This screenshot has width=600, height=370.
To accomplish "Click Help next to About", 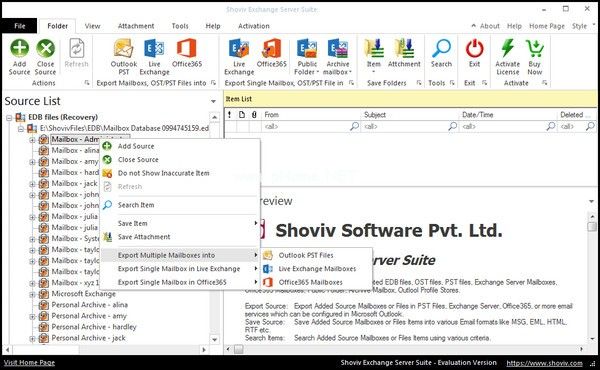I will pos(514,26).
